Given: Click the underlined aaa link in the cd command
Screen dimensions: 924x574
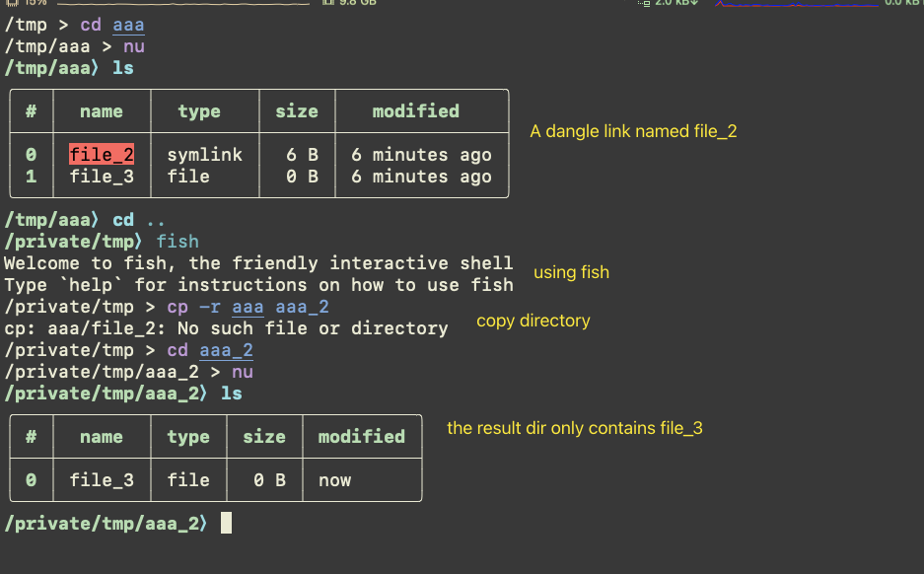Looking at the screenshot, I should 129,24.
